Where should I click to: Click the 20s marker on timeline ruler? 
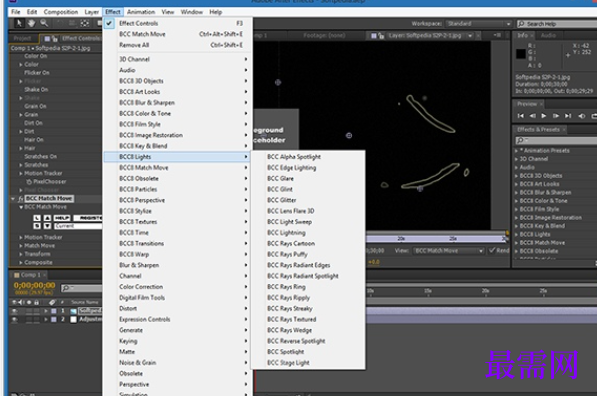pyautogui.click(x=485, y=291)
